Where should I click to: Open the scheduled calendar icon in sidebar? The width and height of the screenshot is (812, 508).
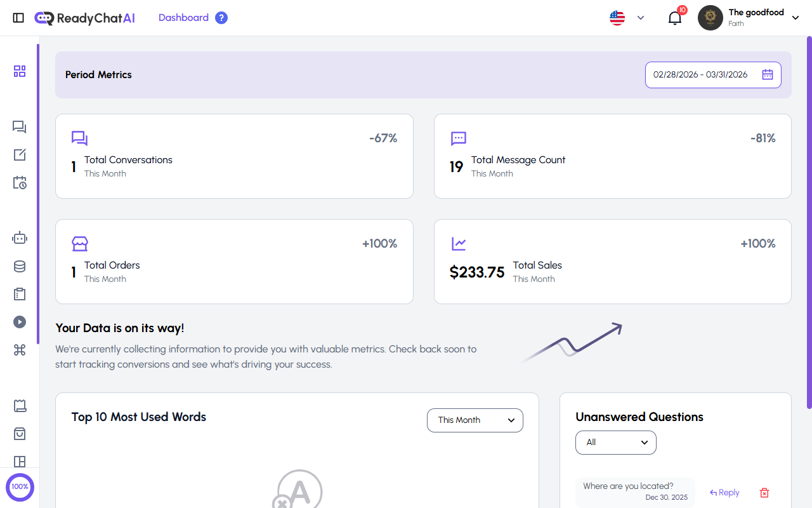(19, 182)
